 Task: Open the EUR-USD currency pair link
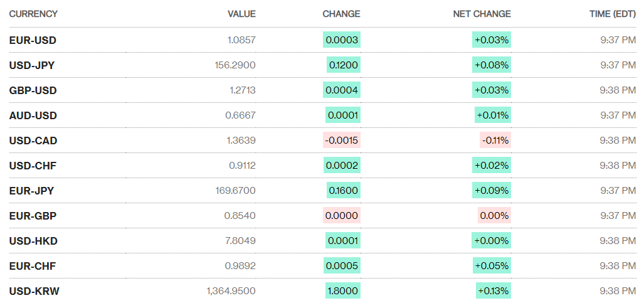click(33, 40)
